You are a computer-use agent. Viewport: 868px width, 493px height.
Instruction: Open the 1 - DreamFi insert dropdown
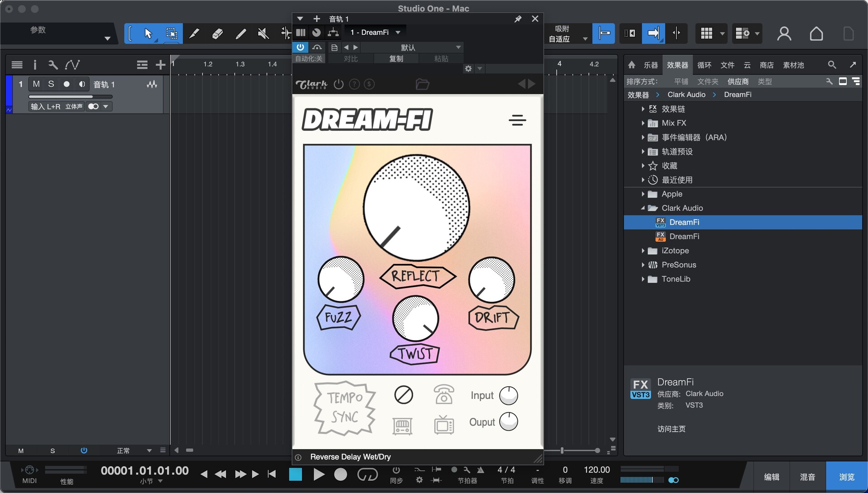point(375,32)
